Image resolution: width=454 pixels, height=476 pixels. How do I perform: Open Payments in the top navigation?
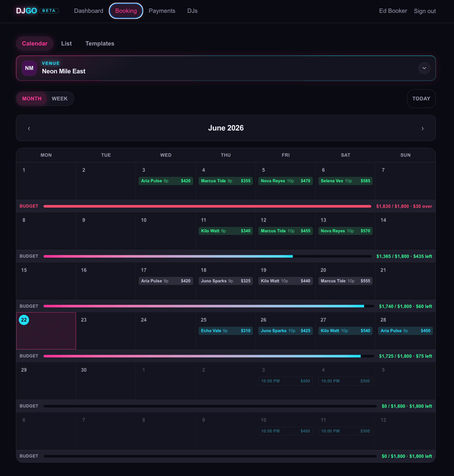click(x=162, y=11)
